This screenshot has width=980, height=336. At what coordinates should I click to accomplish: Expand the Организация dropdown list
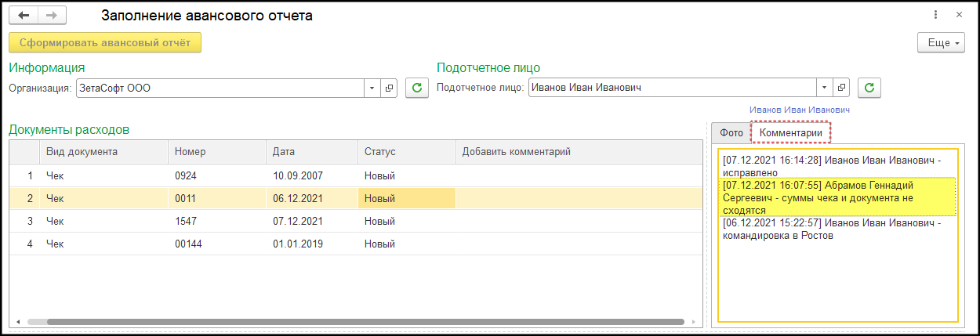click(x=372, y=89)
